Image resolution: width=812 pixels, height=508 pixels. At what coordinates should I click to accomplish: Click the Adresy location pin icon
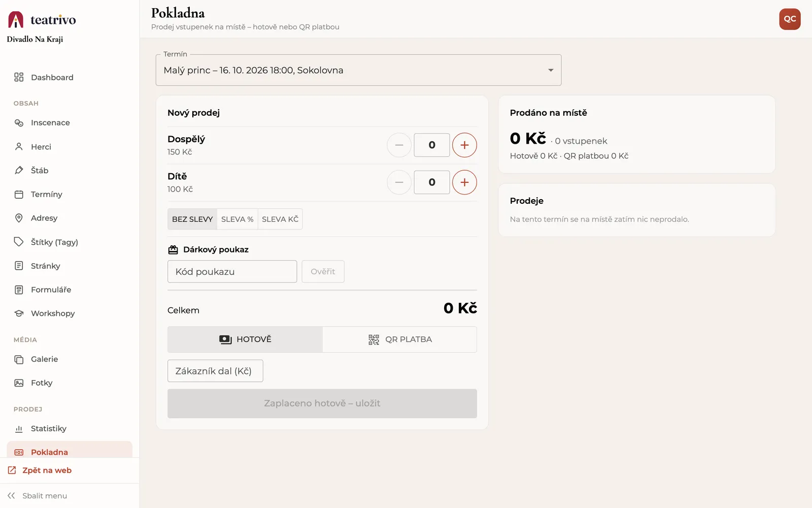point(19,218)
